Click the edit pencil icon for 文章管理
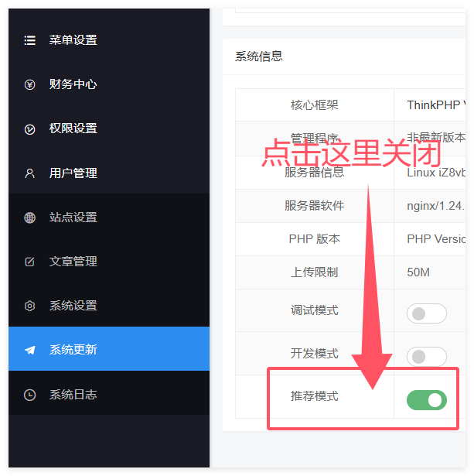This screenshot has height=476, width=474. point(29,262)
